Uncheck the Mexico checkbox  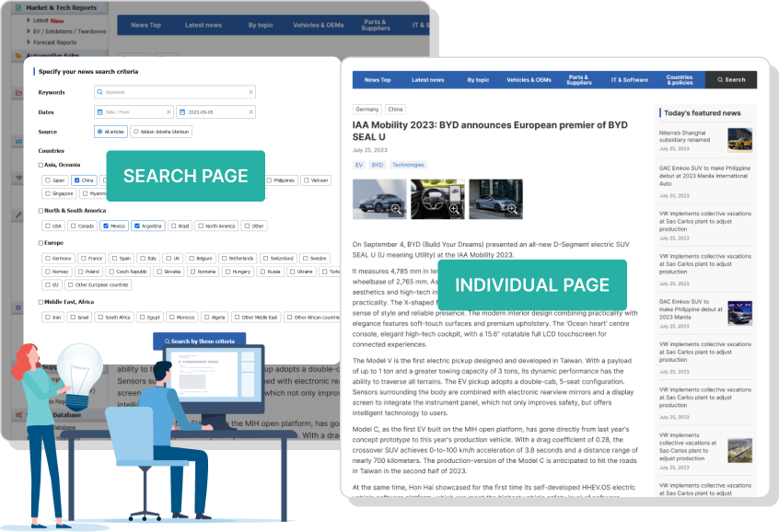105,226
